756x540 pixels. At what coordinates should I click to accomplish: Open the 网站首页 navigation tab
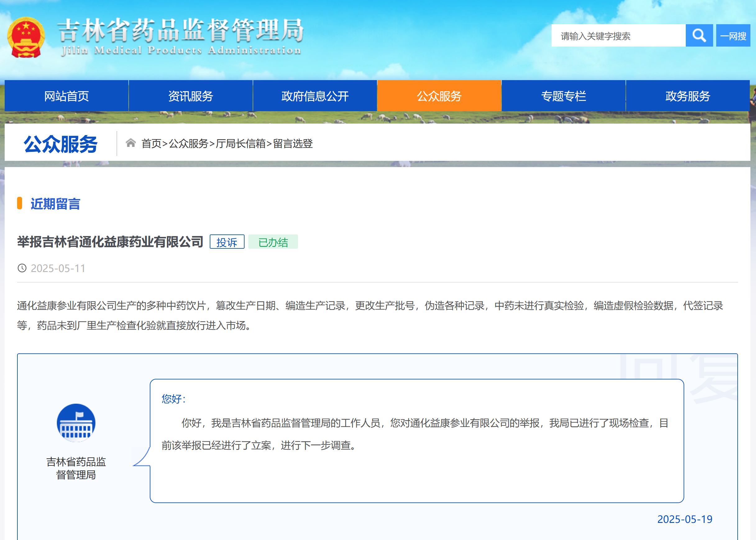66,96
